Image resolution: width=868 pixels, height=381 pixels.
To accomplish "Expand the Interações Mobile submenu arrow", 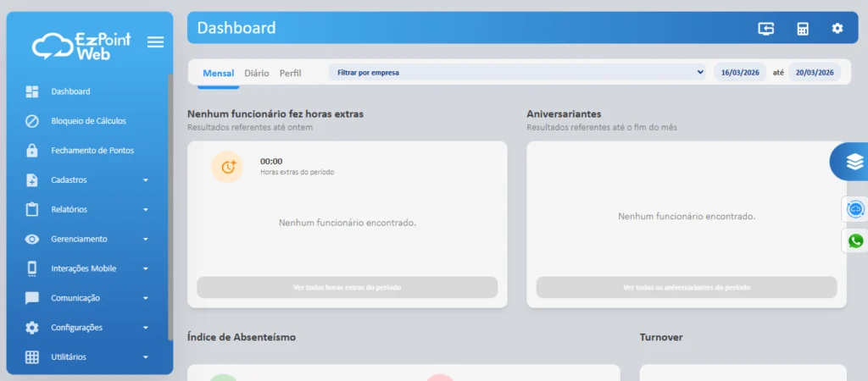I will 146,268.
